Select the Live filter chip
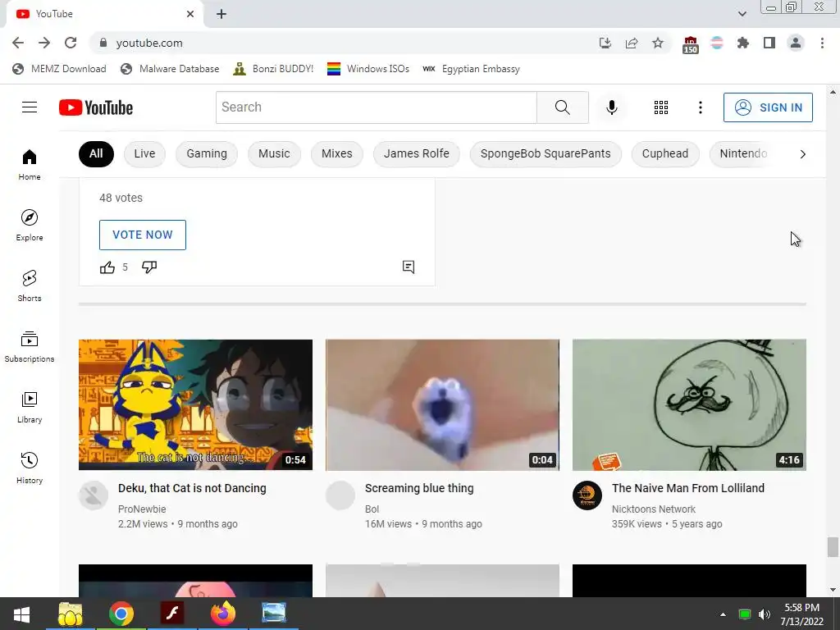This screenshot has width=840, height=630. pyautogui.click(x=144, y=153)
